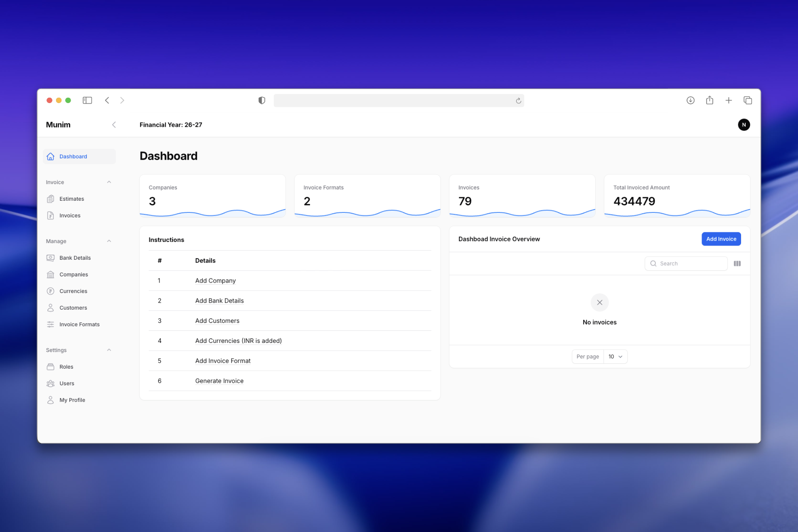Show the tab overview icon
Viewport: 798px width, 532px height.
[x=748, y=100]
